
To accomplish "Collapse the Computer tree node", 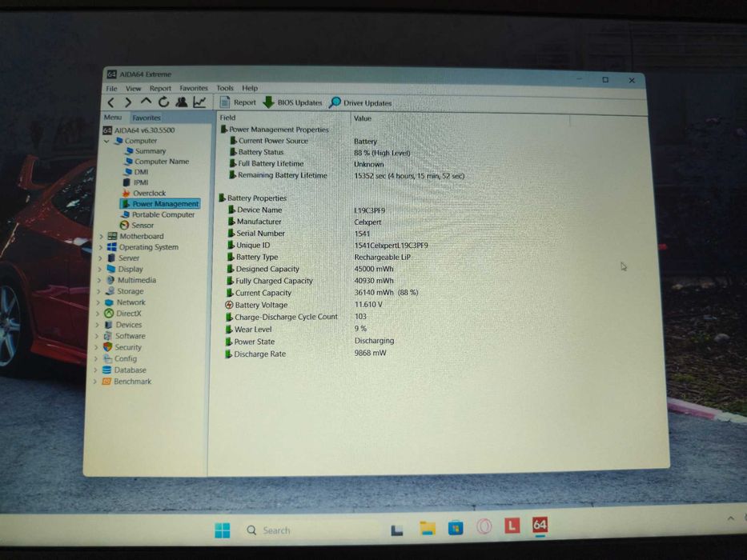I will click(x=106, y=141).
